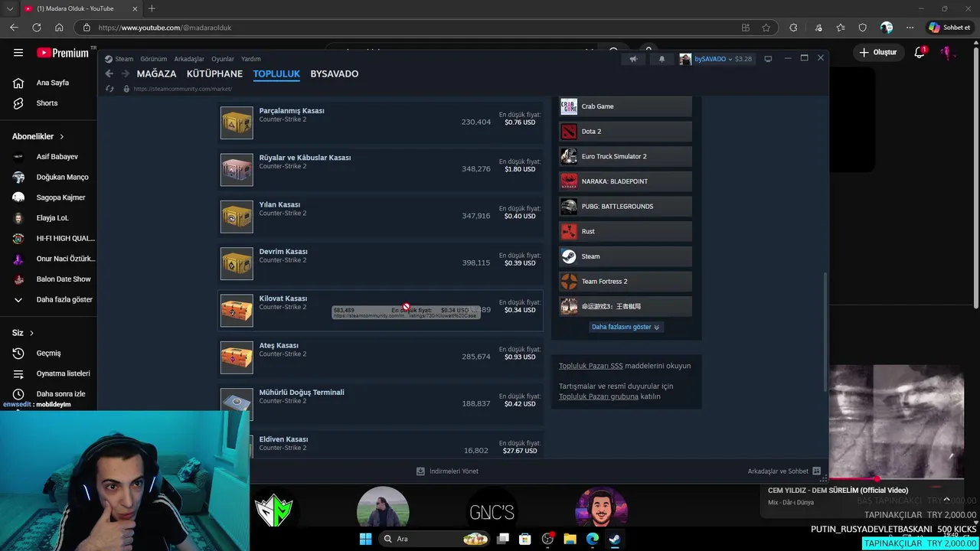Open Arkadaşlar ve Sohbet panel

784,471
